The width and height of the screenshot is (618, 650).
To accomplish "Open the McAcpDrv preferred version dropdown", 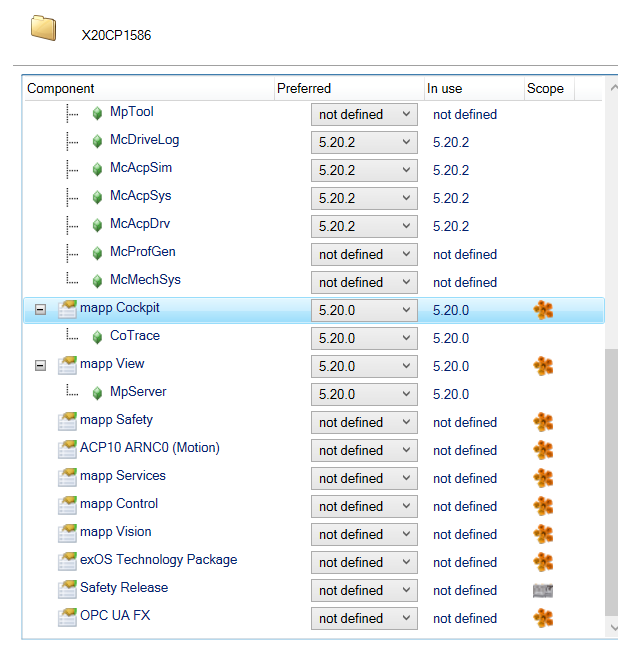I will [364, 226].
